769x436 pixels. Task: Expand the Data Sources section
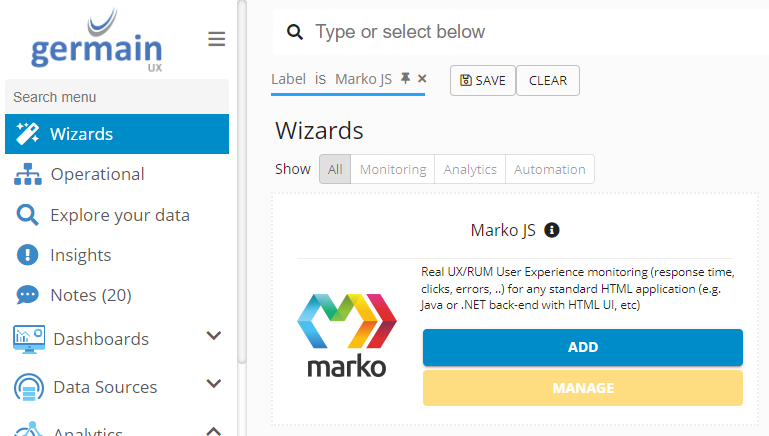point(213,384)
